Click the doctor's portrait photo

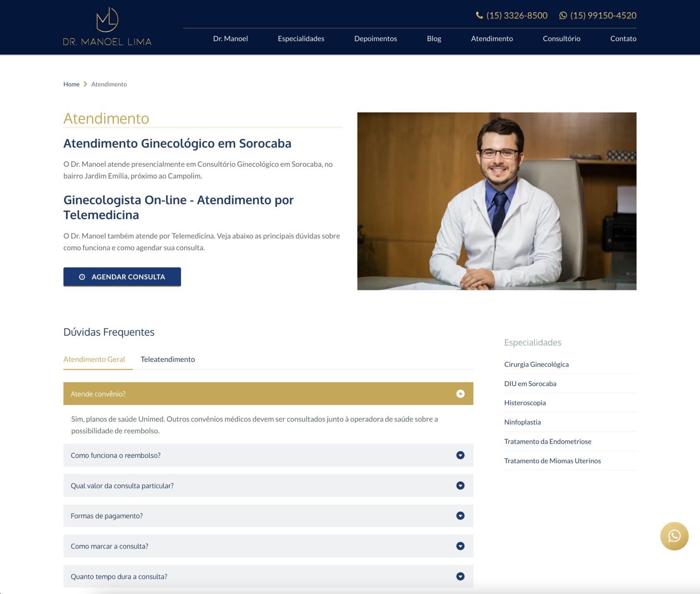[497, 201]
